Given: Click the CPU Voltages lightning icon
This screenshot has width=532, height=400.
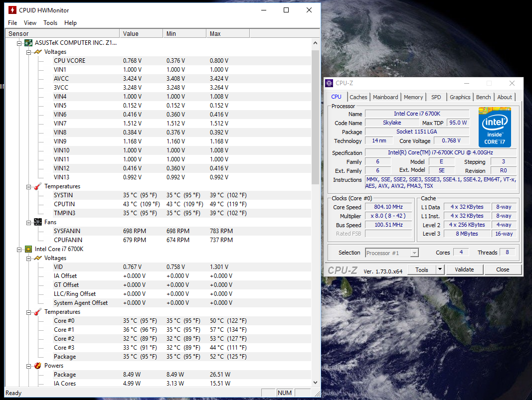Looking at the screenshot, I should [x=38, y=258].
